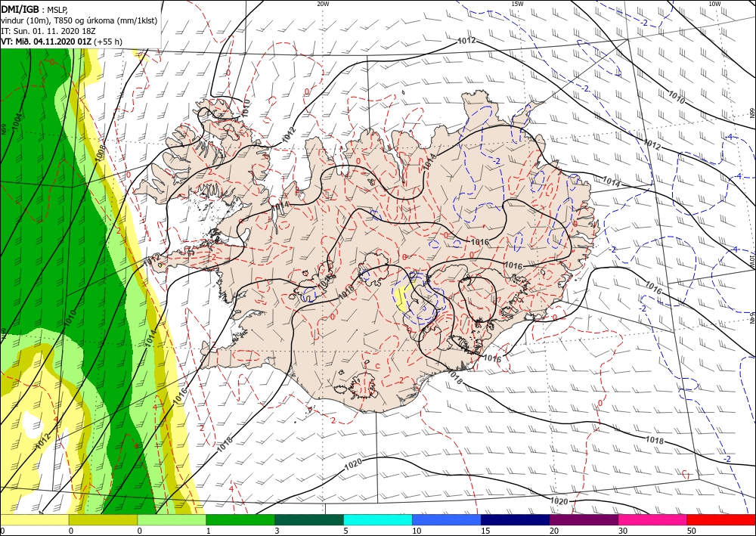Click the "10W" longitude label
The image size is (756, 536).
714,4
